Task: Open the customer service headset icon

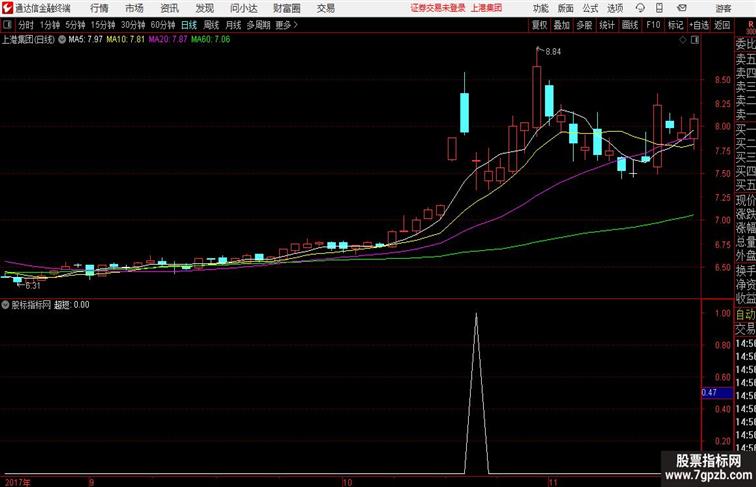Action: pyautogui.click(x=640, y=8)
